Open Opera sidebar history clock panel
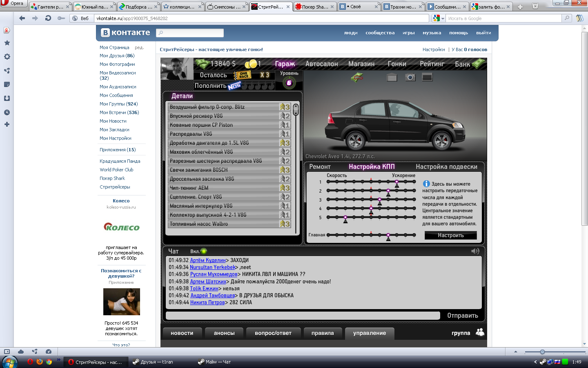Screen dimensions: 588x368 pyautogui.click(x=7, y=112)
